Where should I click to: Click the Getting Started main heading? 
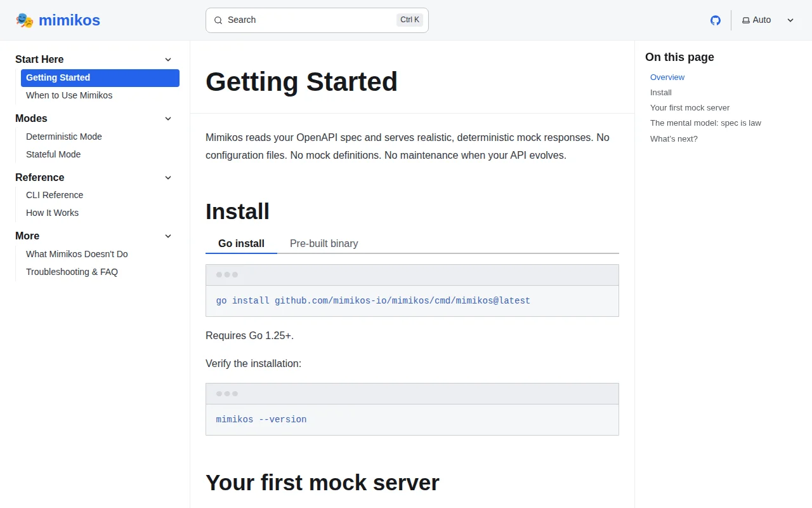tap(301, 82)
